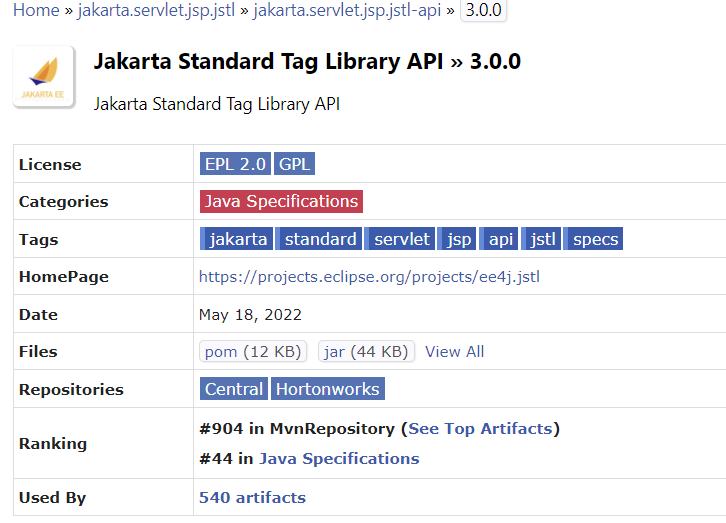Viewport: 726px width, 523px height.
Task: Click the Repositories row label
Action: [x=71, y=390]
